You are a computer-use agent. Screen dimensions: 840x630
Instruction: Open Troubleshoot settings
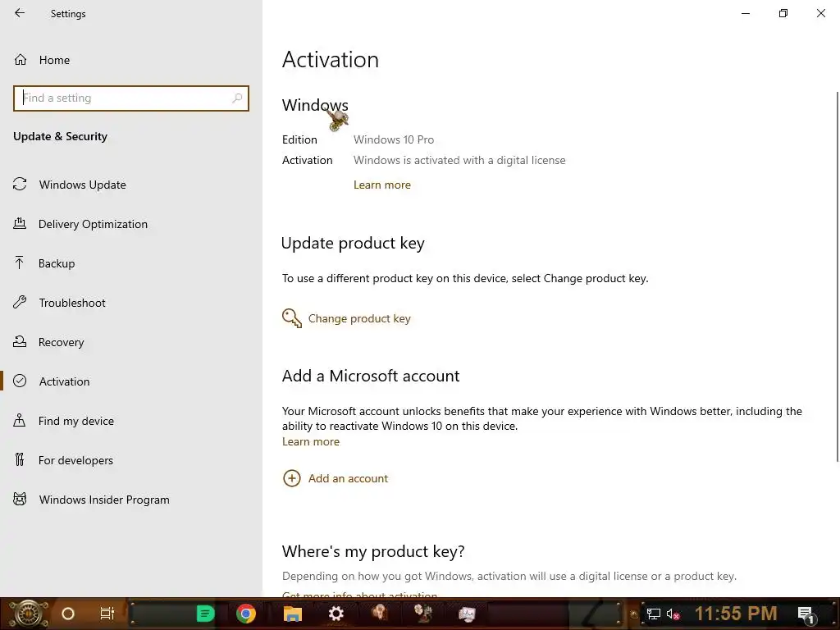(x=72, y=303)
